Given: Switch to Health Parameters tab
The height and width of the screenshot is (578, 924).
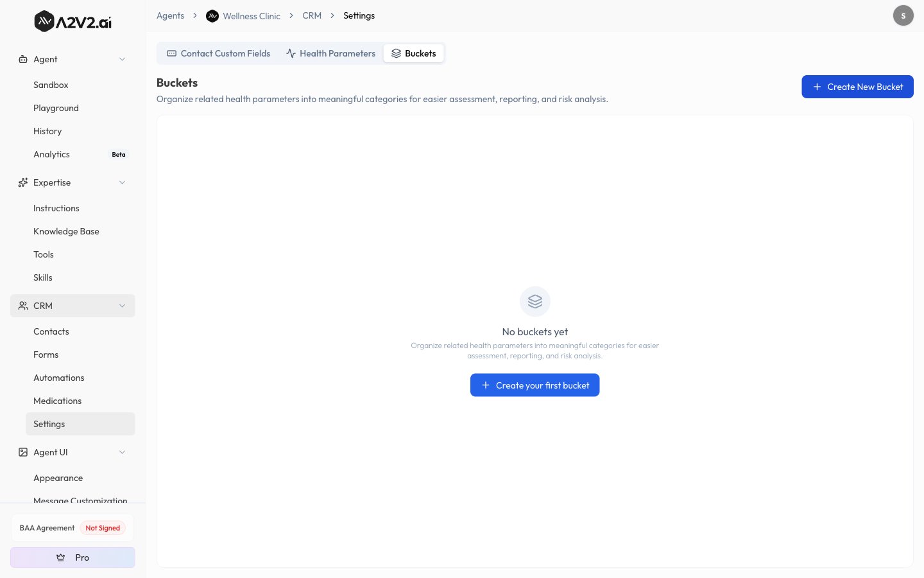Looking at the screenshot, I should (x=331, y=53).
